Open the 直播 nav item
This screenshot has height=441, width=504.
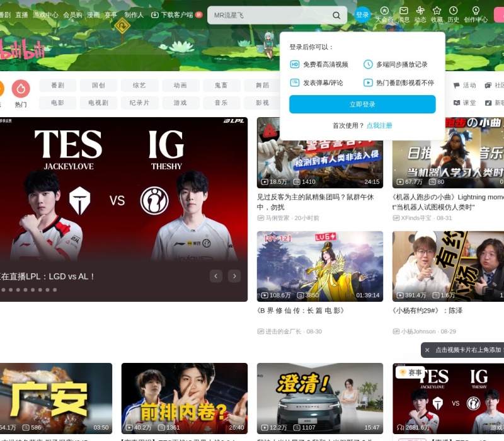(x=21, y=14)
